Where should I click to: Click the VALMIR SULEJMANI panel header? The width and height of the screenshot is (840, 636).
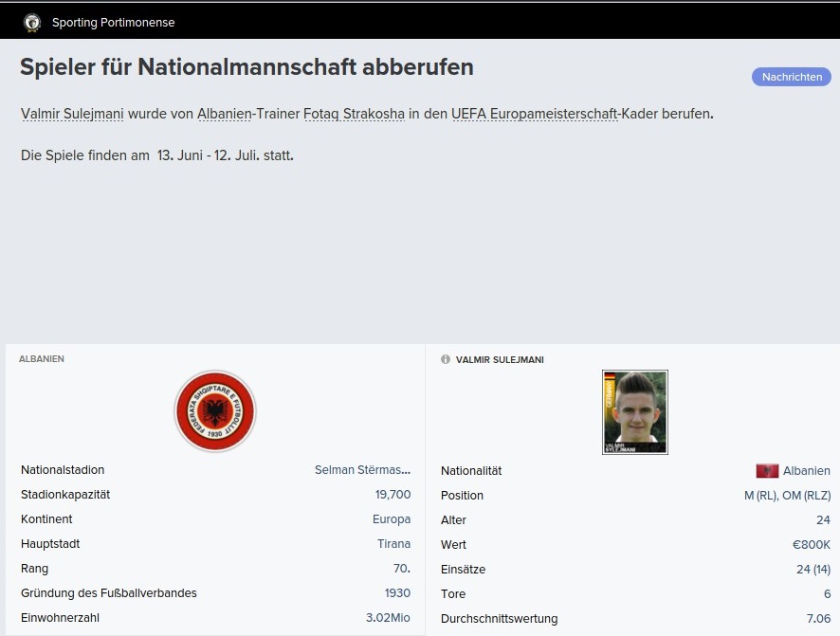click(500, 360)
